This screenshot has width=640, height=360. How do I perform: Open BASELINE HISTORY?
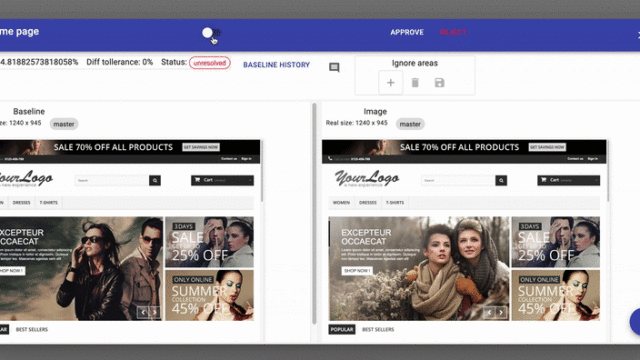pyautogui.click(x=276, y=64)
